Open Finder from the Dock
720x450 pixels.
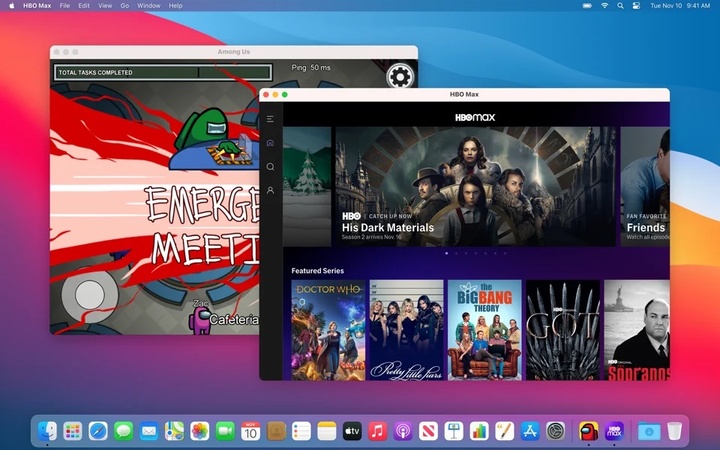tap(47, 431)
